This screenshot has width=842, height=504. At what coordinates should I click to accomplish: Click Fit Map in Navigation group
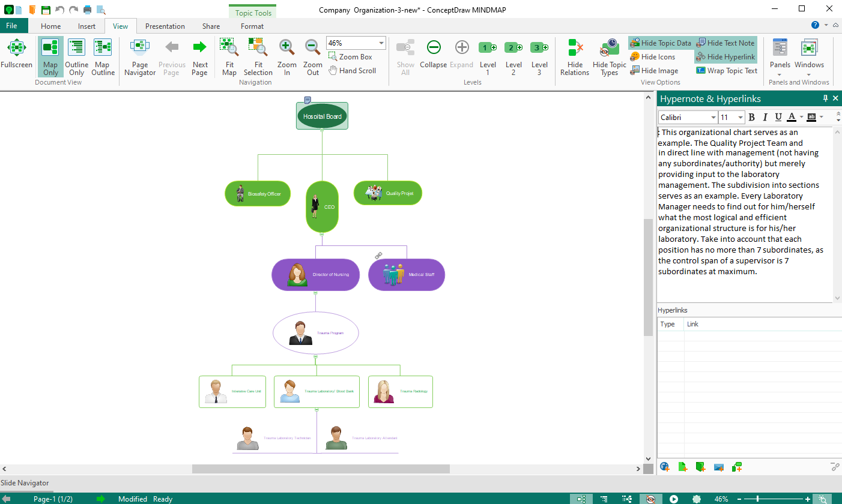tap(229, 58)
